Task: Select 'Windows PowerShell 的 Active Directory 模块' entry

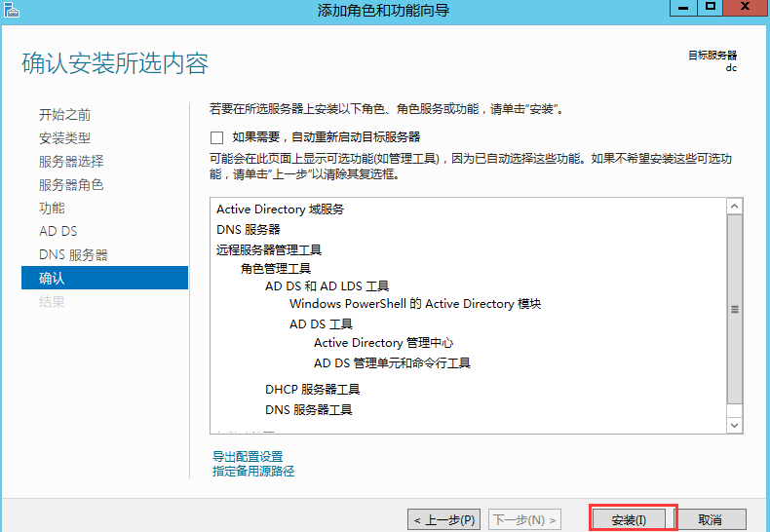Action: pyautogui.click(x=415, y=304)
